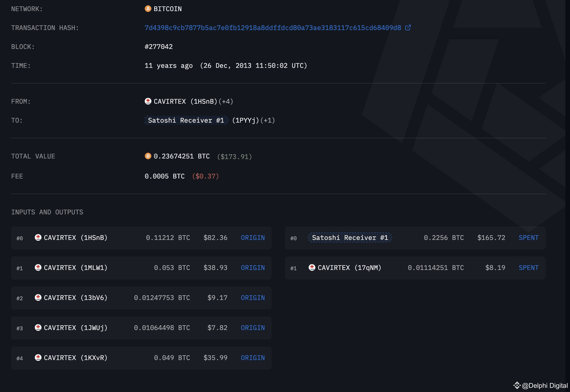Click Bitcoin icon next to total value
570x392 pixels.
(148, 156)
